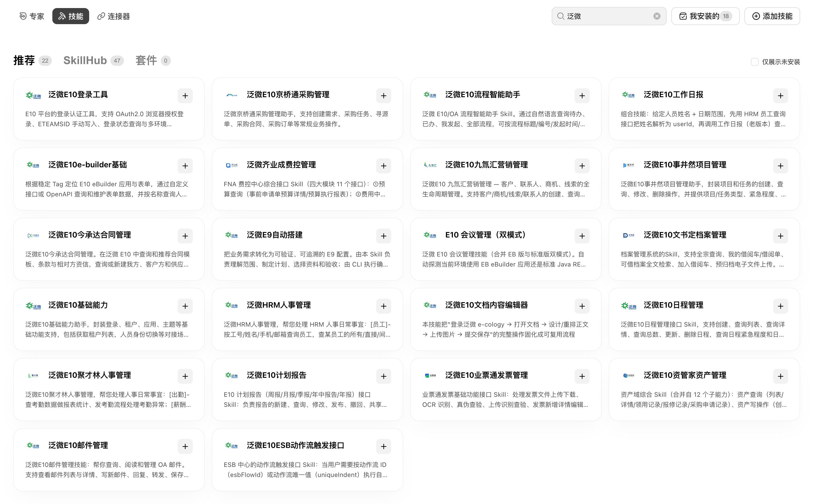Add 泛微E10e-builder基础 using its plus icon
814x504 pixels.
click(x=185, y=166)
